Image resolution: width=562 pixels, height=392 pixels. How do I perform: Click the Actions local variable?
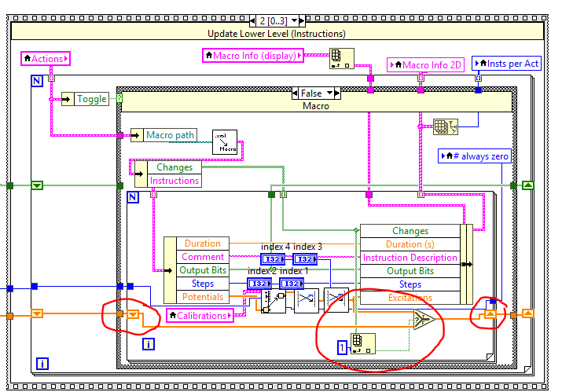coord(46,58)
